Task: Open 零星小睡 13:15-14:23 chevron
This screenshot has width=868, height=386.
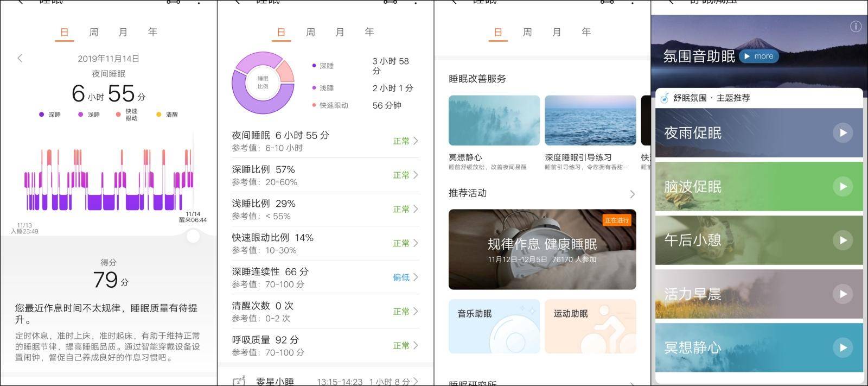Action: pos(416,382)
